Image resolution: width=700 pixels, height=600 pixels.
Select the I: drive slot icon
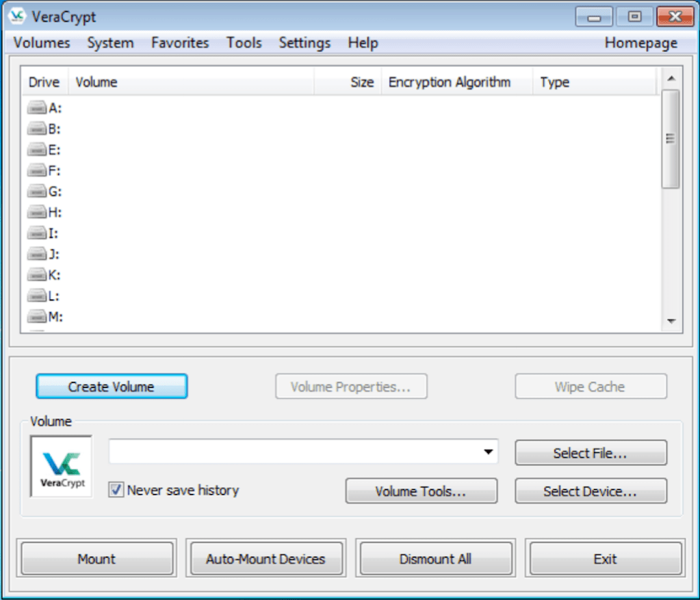(37, 233)
